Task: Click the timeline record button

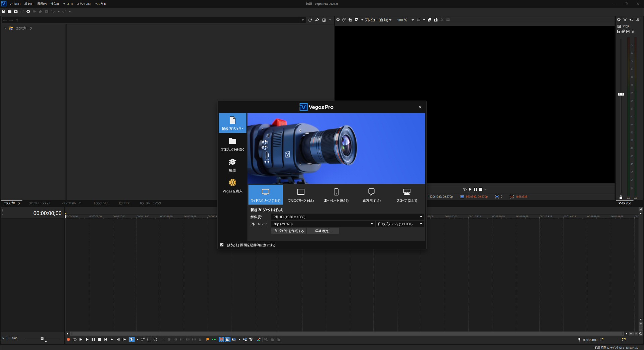Action: (68, 340)
